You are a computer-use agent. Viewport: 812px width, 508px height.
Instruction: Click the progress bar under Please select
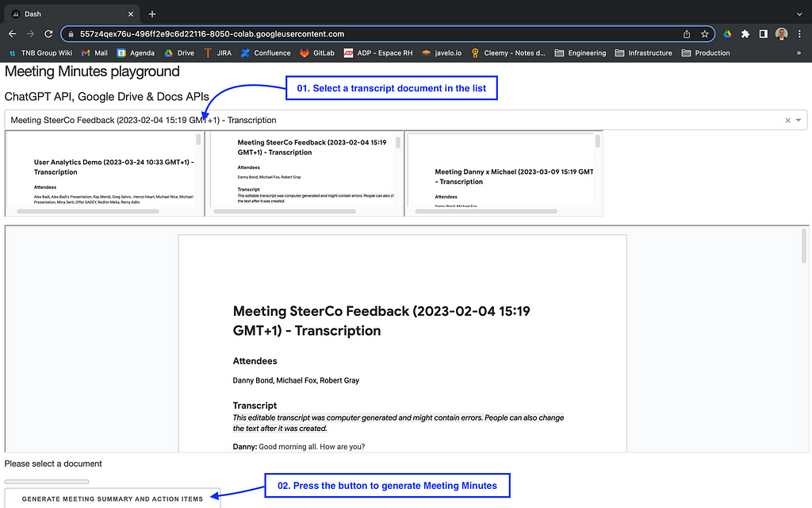click(x=47, y=482)
